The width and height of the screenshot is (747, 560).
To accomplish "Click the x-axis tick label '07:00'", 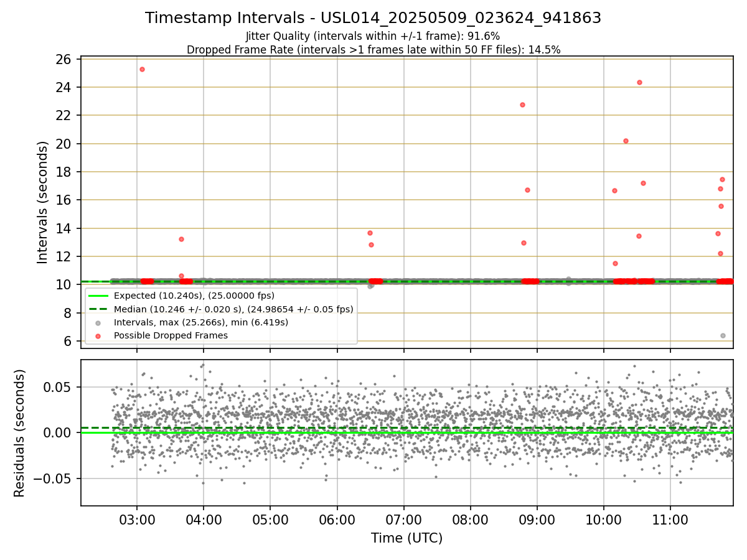I will (403, 520).
